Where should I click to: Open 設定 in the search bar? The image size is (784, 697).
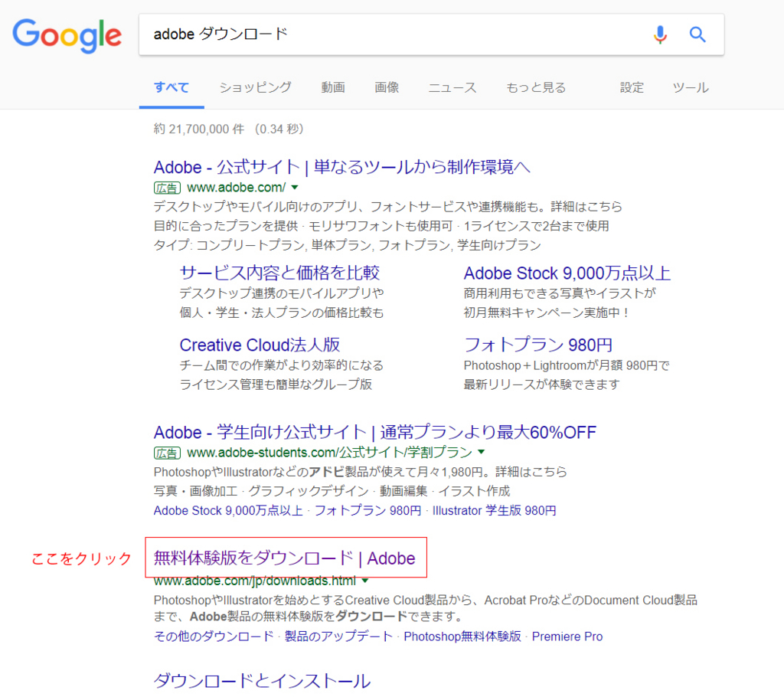pyautogui.click(x=632, y=87)
